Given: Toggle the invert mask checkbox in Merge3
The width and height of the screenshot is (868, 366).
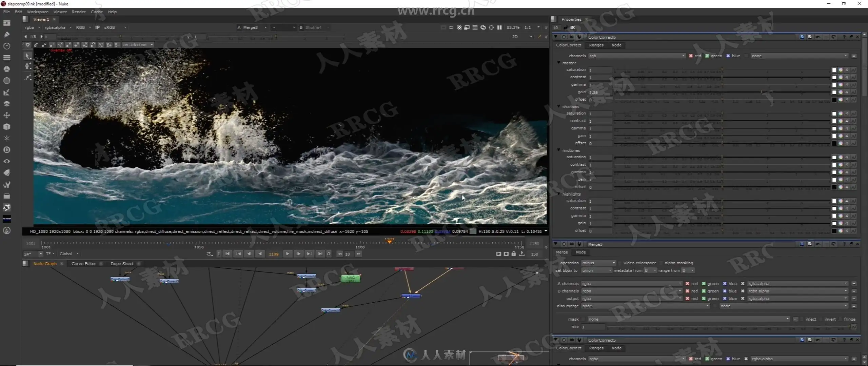Looking at the screenshot, I should [821, 319].
